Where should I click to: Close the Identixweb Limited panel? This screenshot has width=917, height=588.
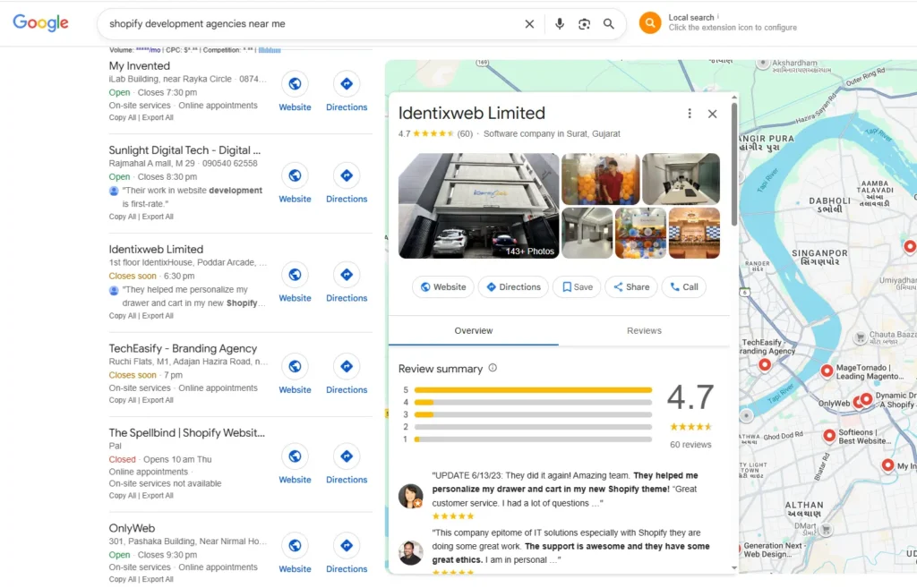click(x=713, y=114)
